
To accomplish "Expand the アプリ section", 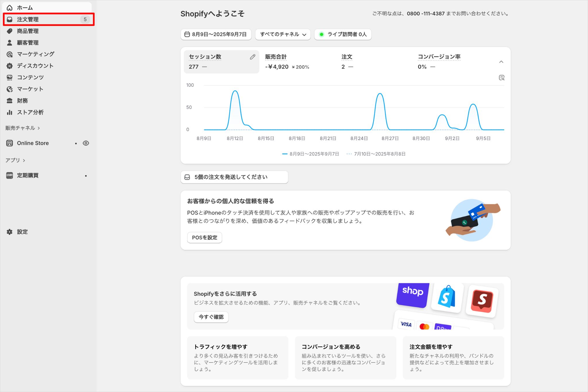I will [15, 160].
